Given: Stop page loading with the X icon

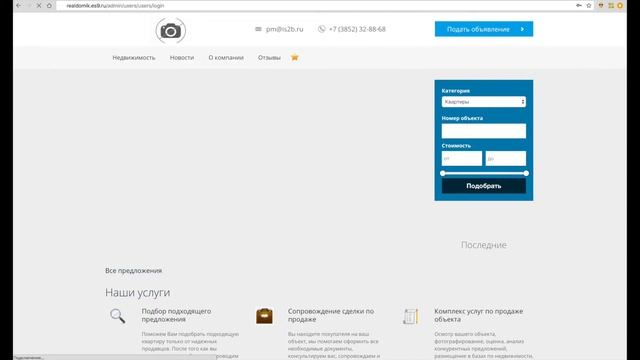Looking at the screenshot, I should 39,6.
